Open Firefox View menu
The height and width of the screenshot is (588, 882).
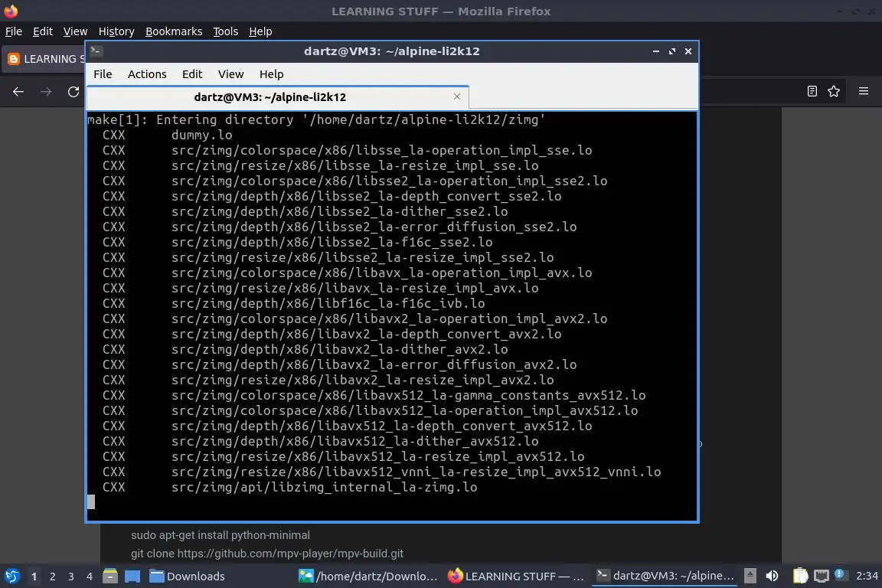75,31
